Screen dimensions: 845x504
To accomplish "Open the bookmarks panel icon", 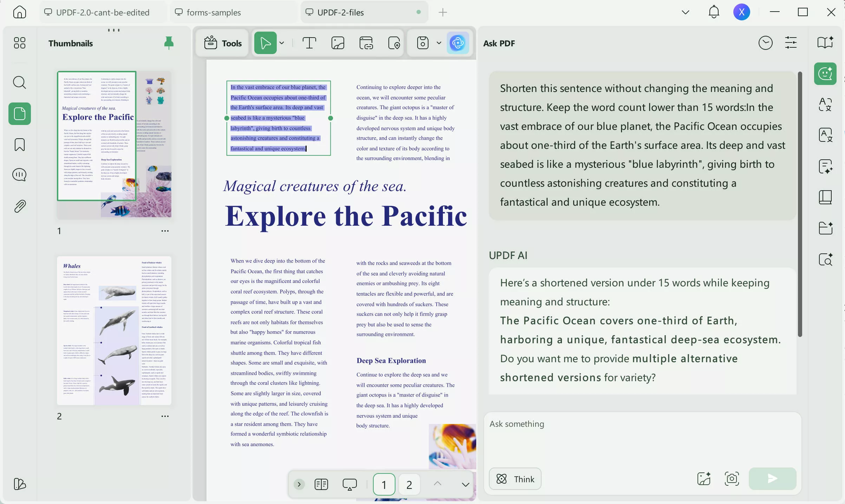I will (19, 145).
